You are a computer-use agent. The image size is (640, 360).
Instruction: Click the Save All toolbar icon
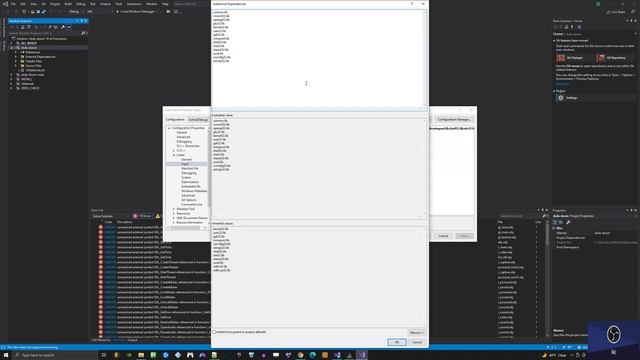44,12
